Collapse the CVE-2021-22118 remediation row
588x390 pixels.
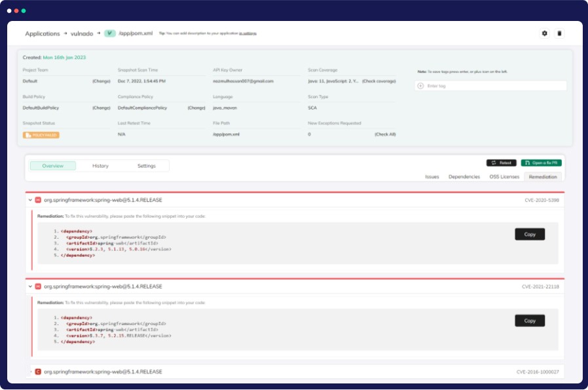pos(30,286)
